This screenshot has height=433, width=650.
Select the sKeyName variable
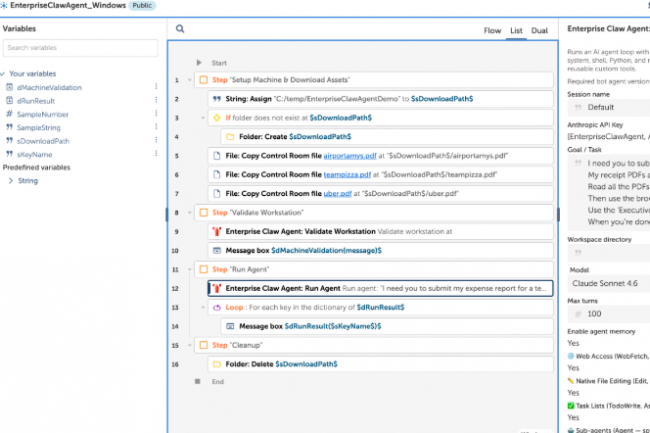point(34,155)
